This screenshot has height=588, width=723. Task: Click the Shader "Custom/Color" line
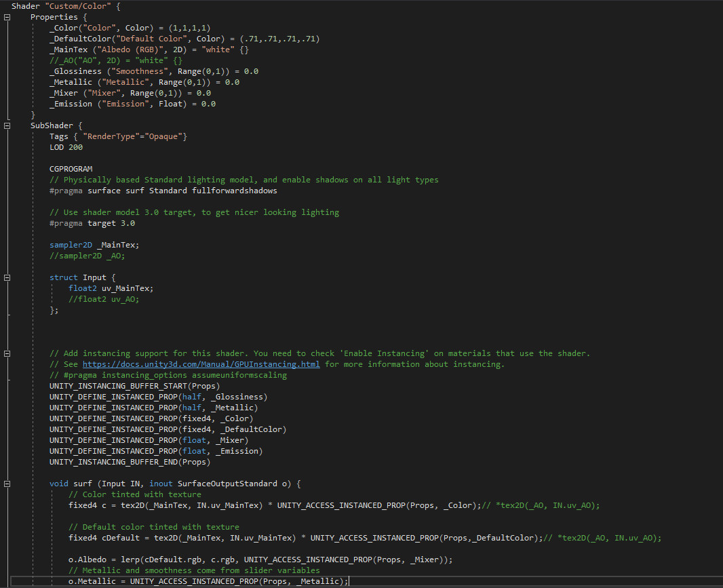(x=66, y=7)
